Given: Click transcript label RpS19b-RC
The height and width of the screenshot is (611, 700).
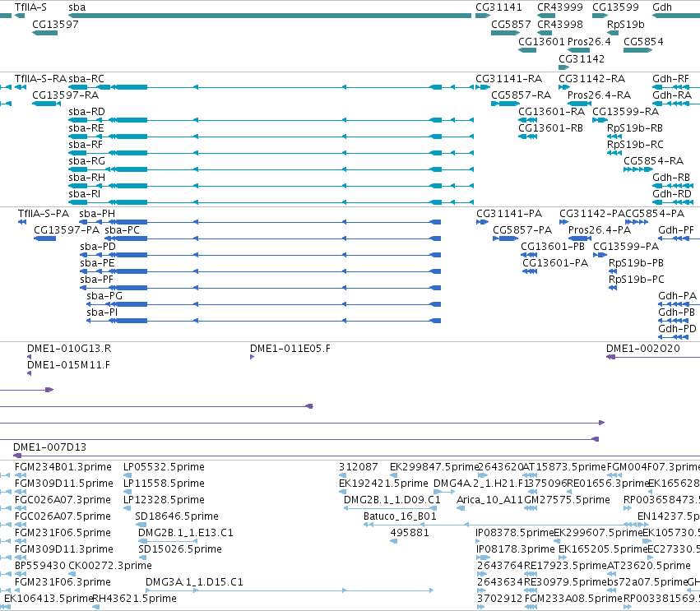Looking at the screenshot, I should click(x=635, y=145).
